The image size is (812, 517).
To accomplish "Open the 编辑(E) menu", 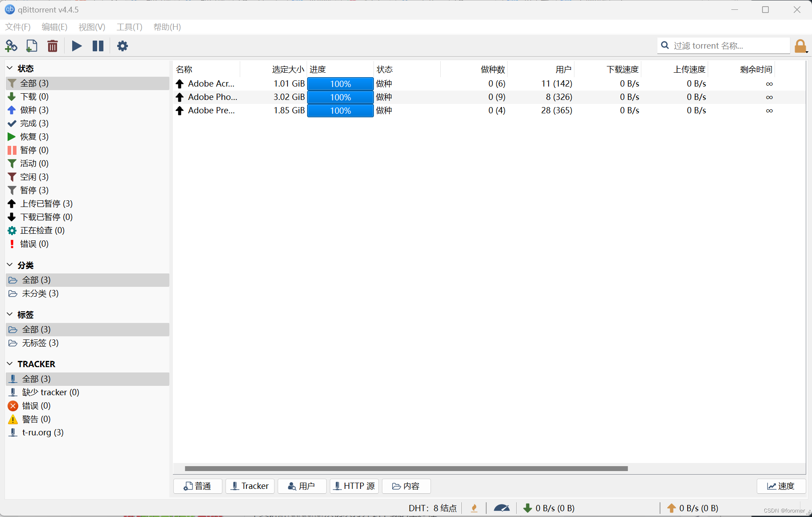I will pyautogui.click(x=54, y=27).
